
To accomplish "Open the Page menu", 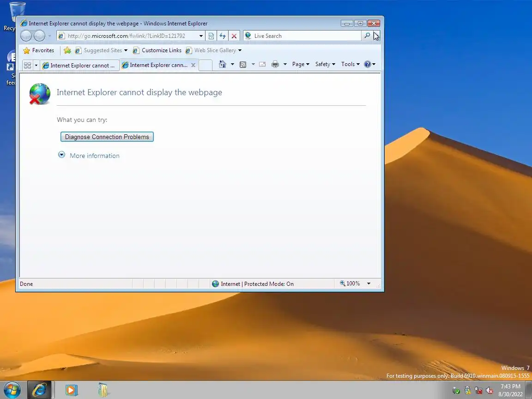I will [x=301, y=64].
